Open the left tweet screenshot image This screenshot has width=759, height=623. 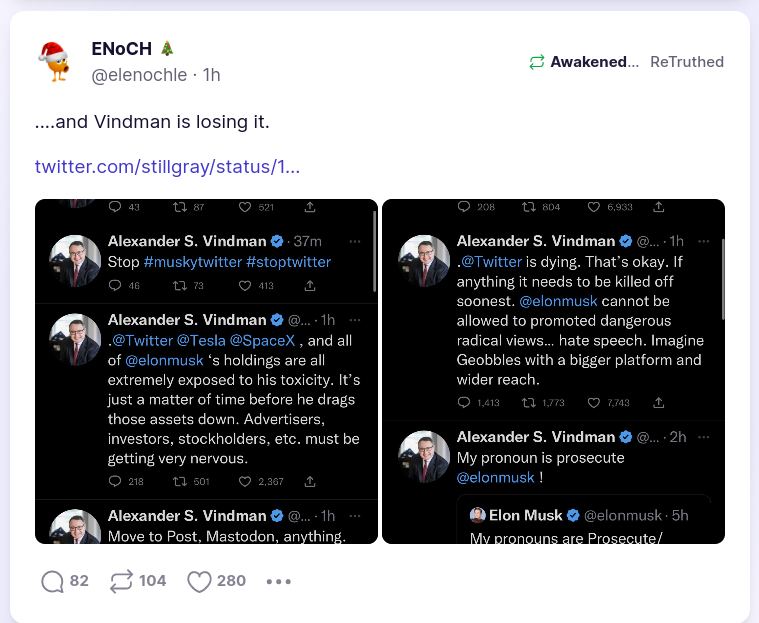click(206, 371)
